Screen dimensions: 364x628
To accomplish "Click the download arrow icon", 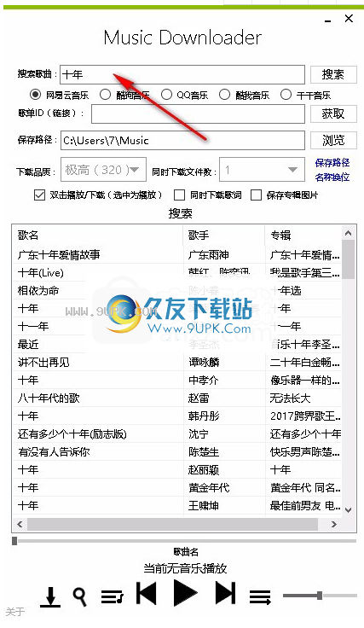I will coord(50,597).
